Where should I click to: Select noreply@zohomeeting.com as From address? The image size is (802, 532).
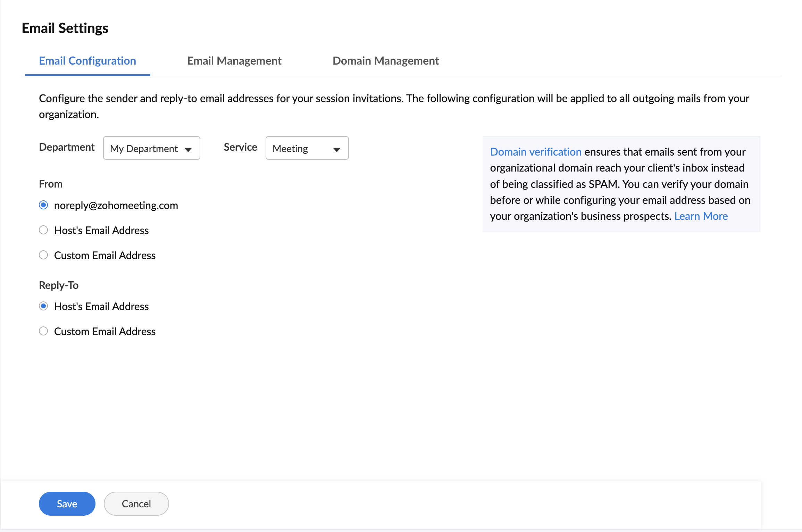43,205
